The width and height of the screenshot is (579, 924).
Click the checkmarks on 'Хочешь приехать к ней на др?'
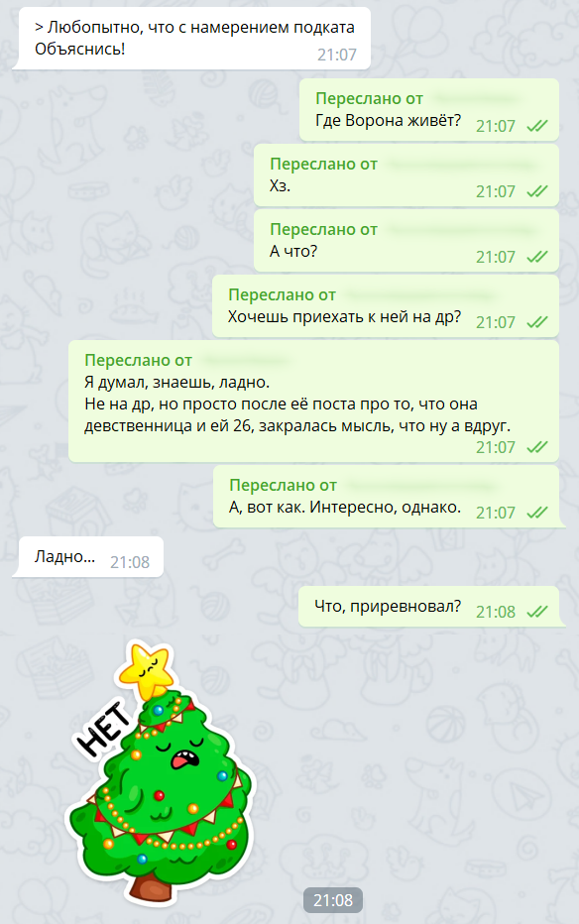coord(536,322)
